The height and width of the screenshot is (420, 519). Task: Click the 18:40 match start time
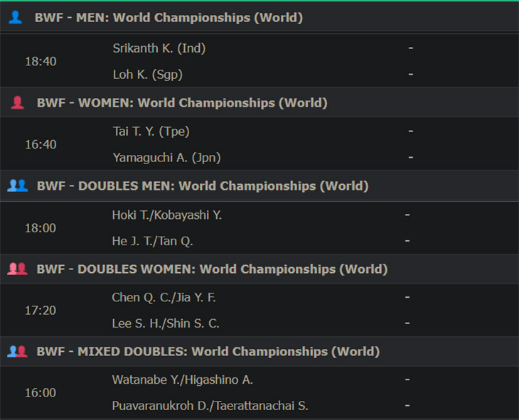tap(41, 61)
